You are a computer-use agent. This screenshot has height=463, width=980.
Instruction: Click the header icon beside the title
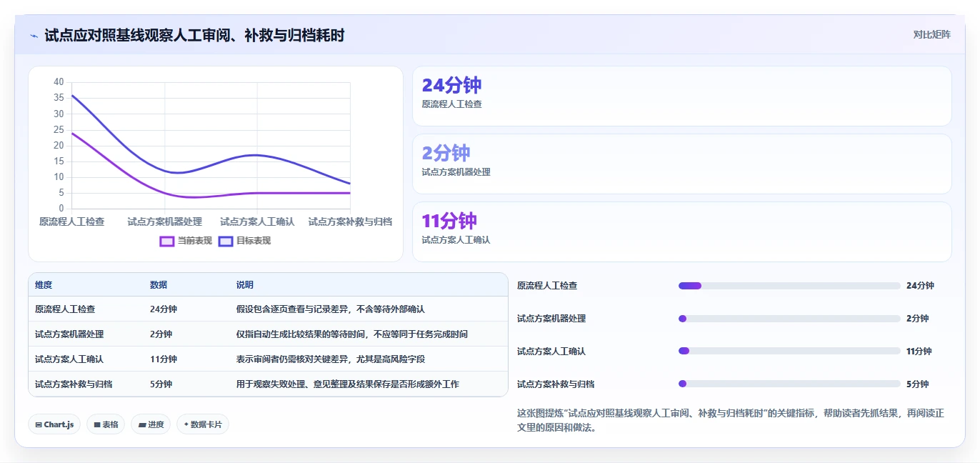tap(34, 36)
